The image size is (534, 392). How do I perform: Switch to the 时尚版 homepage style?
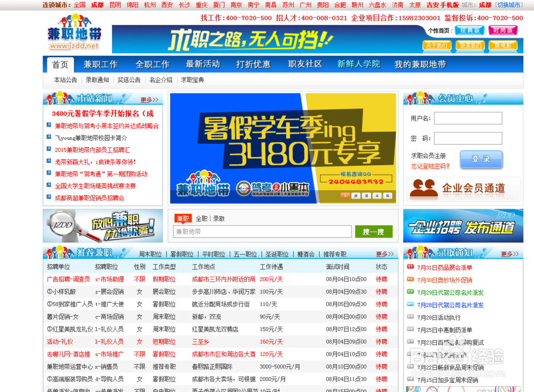tap(502, 30)
